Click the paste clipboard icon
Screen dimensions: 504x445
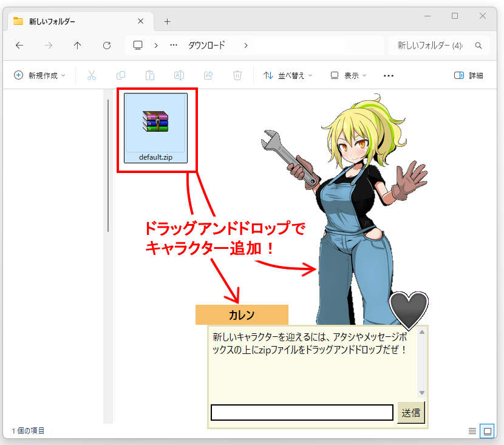(x=150, y=75)
